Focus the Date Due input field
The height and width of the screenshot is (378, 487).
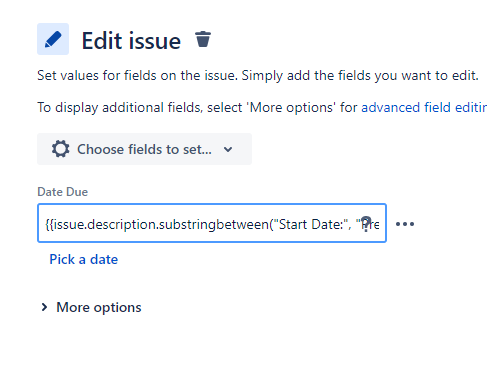click(212, 223)
